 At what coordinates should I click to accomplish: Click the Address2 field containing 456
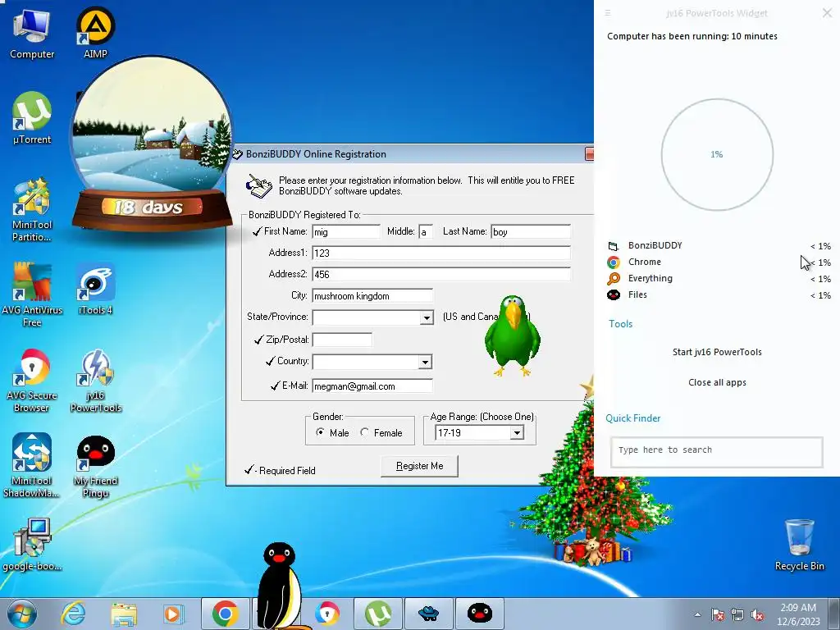[x=441, y=274]
